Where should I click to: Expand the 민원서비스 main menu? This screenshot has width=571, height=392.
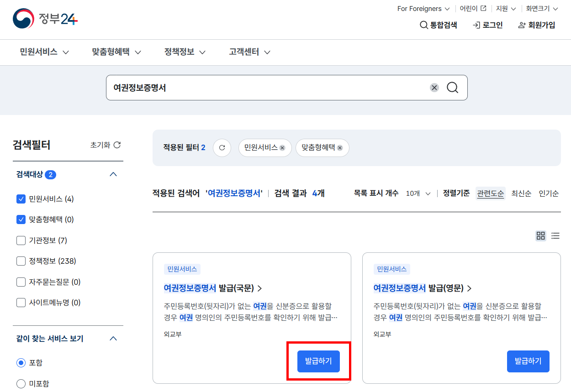tap(44, 52)
